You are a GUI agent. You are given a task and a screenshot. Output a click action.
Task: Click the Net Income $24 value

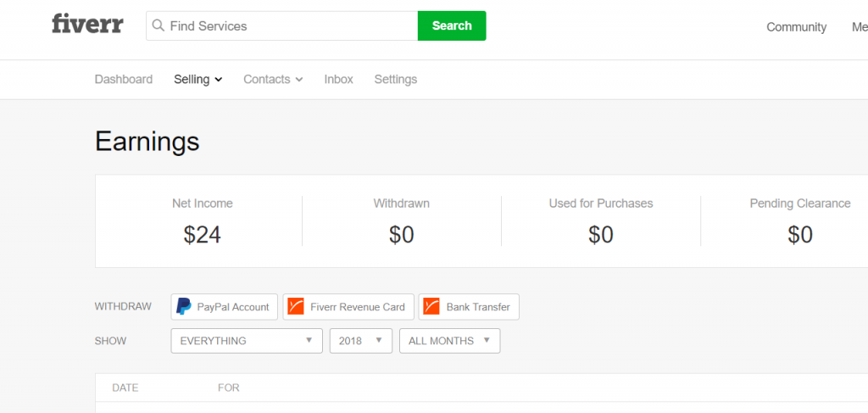(202, 235)
